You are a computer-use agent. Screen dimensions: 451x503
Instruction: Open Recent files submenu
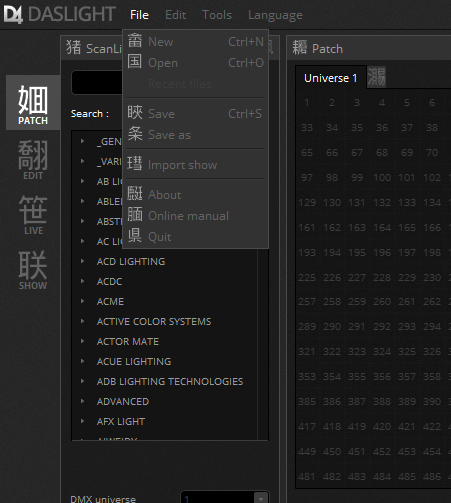click(x=195, y=84)
